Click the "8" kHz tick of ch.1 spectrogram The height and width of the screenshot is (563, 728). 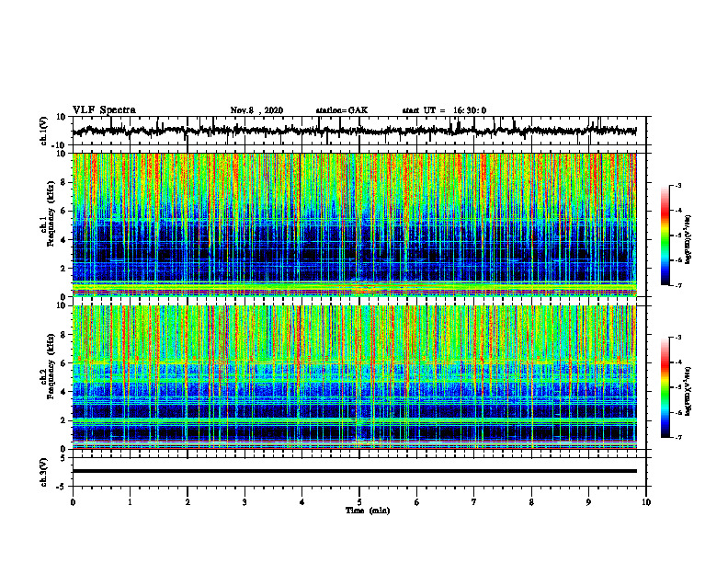[x=64, y=182]
